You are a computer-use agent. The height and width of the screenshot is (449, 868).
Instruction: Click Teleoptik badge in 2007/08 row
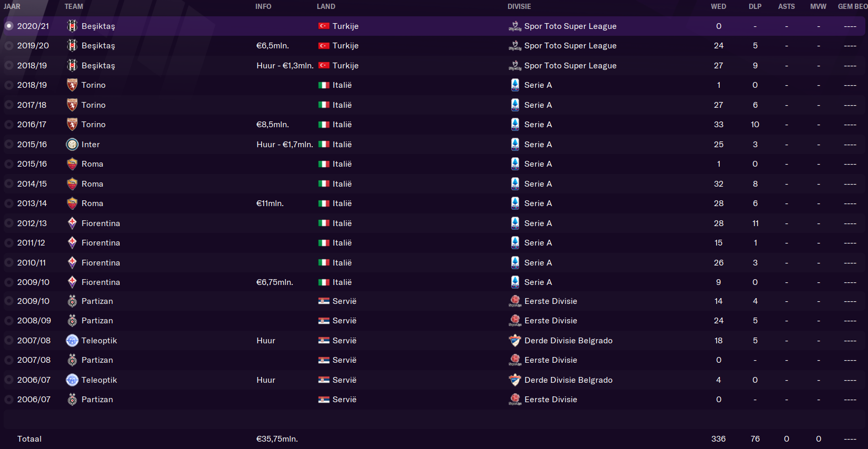tap(72, 341)
